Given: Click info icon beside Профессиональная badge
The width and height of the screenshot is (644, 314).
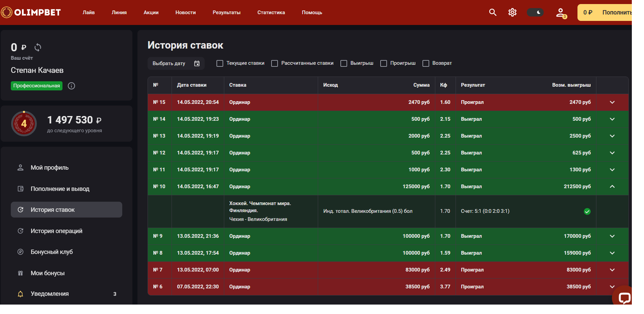Looking at the screenshot, I should (71, 86).
